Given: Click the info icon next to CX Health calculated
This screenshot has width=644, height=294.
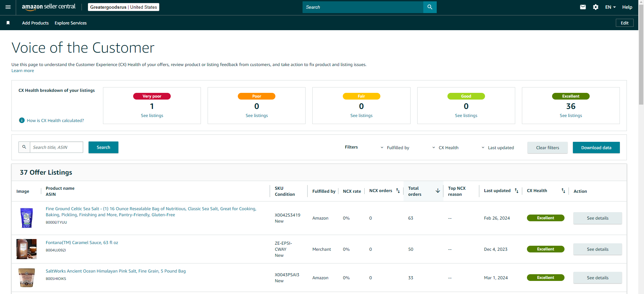Looking at the screenshot, I should [x=22, y=120].
